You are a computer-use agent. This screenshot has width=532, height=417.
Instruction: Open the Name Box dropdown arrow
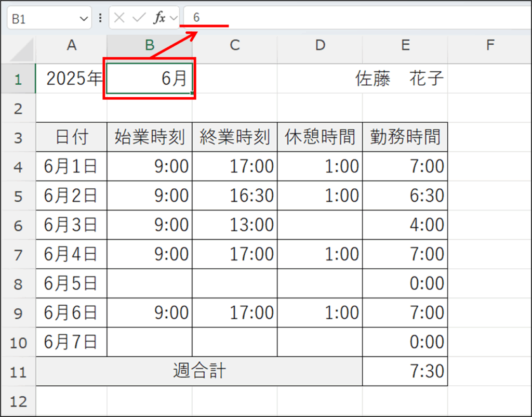pos(84,19)
